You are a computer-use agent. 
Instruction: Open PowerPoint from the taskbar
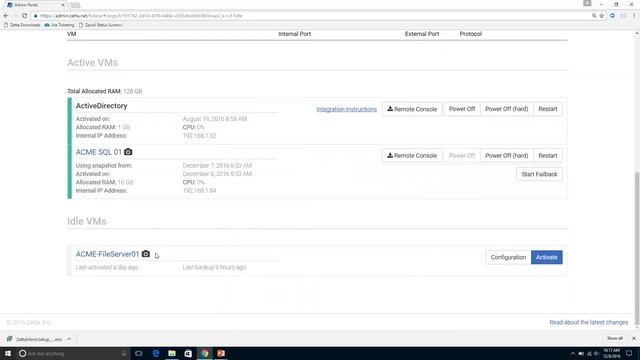pyautogui.click(x=221, y=353)
